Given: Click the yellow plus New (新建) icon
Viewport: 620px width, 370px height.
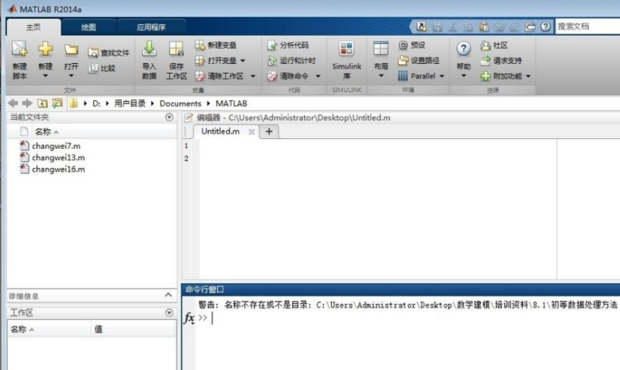Looking at the screenshot, I should [x=45, y=49].
